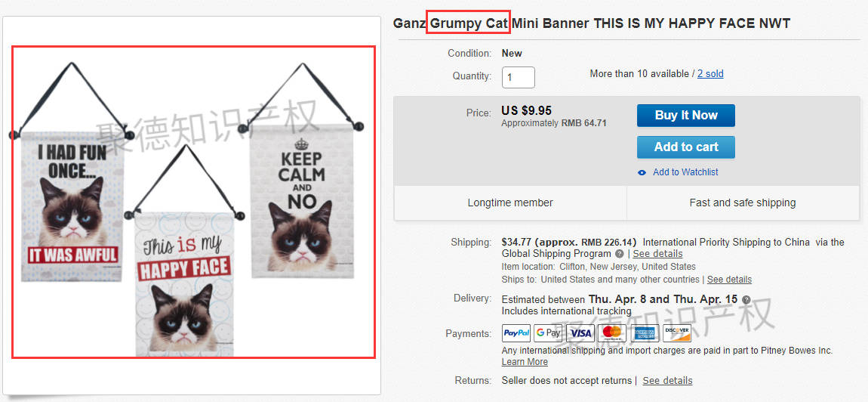Click the American Express icon

coord(645,333)
